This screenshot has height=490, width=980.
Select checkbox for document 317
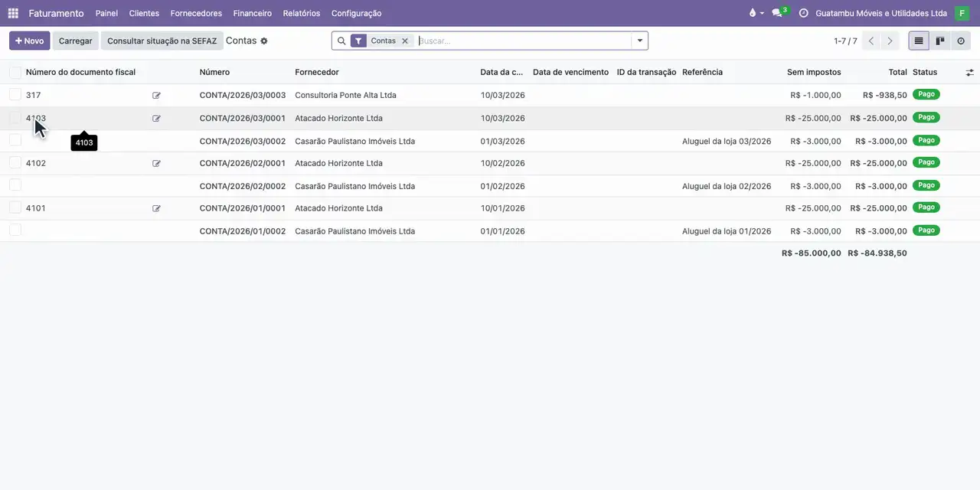pyautogui.click(x=15, y=94)
